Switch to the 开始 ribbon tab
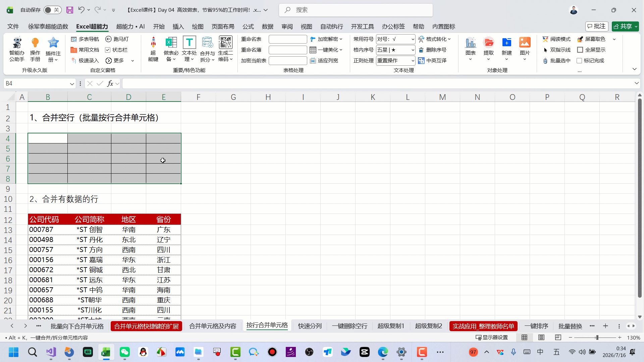This screenshot has height=362, width=644. point(159,26)
